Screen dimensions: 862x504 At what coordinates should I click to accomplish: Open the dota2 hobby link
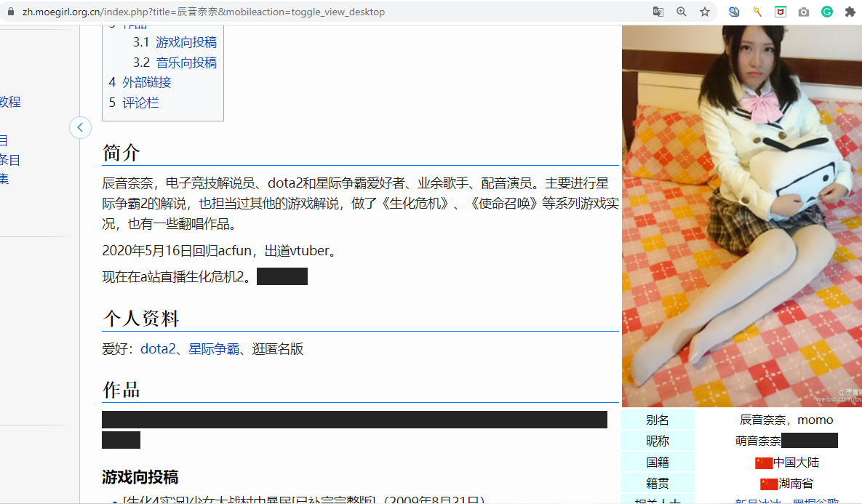[159, 349]
